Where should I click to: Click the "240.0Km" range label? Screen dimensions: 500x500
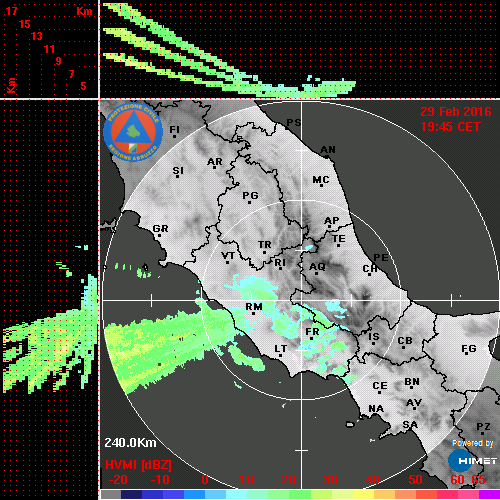(130, 443)
